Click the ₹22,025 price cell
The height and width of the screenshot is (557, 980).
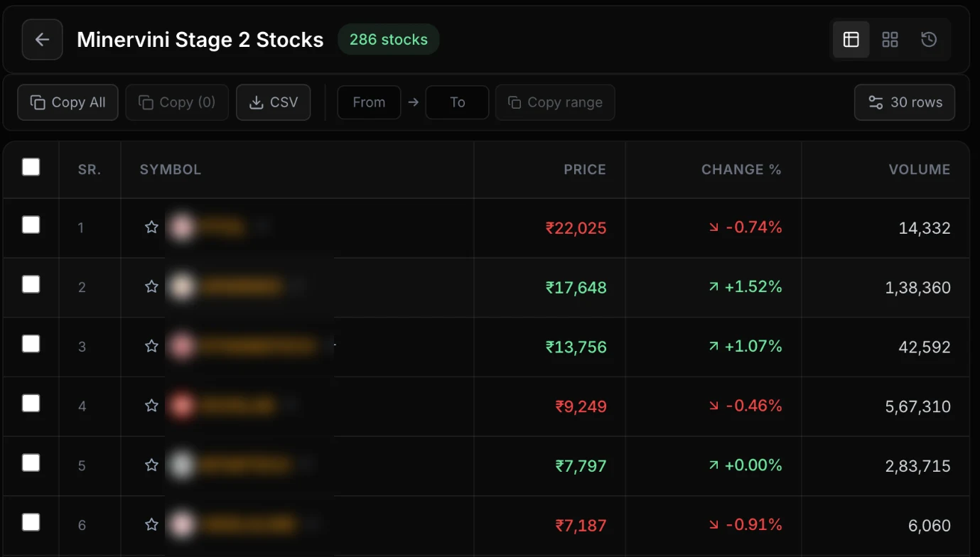(576, 228)
